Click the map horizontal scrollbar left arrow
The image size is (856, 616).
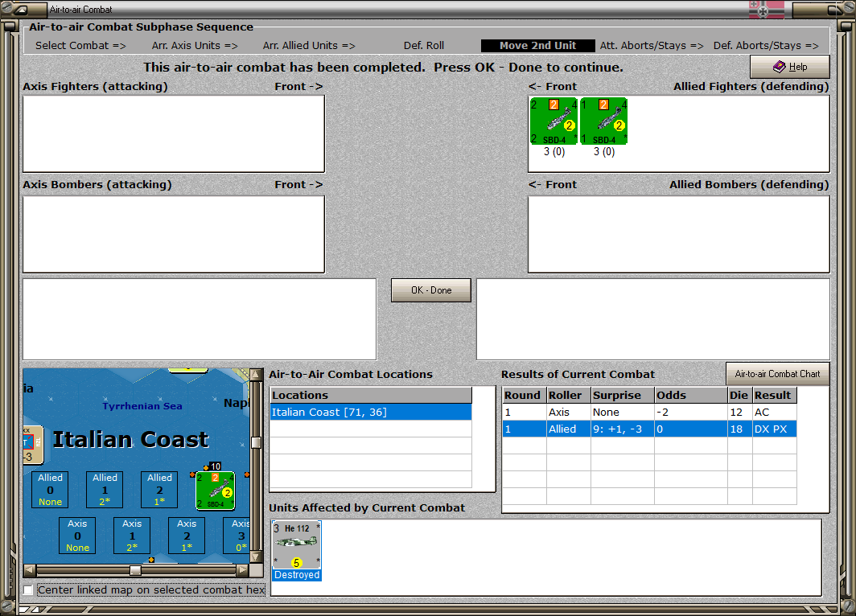click(x=30, y=570)
